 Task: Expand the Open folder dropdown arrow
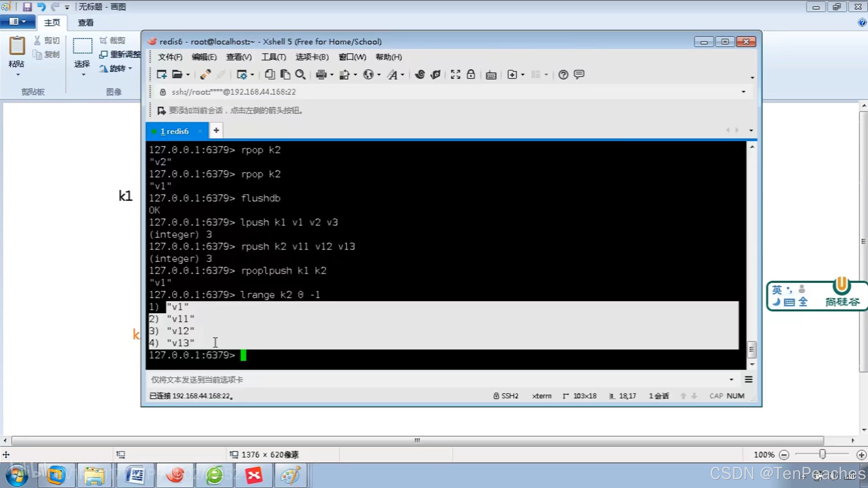coord(188,75)
